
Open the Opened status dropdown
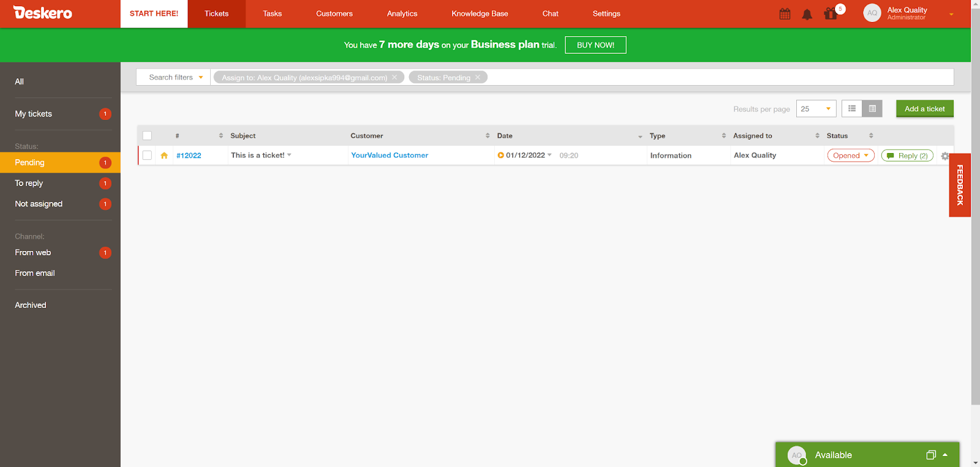850,155
